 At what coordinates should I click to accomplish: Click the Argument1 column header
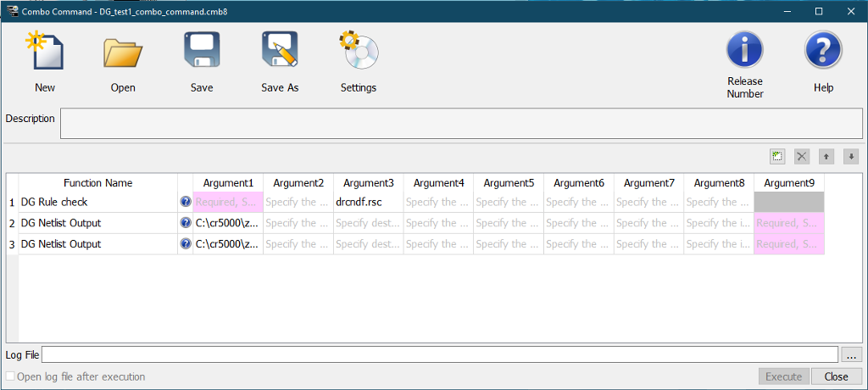228,183
